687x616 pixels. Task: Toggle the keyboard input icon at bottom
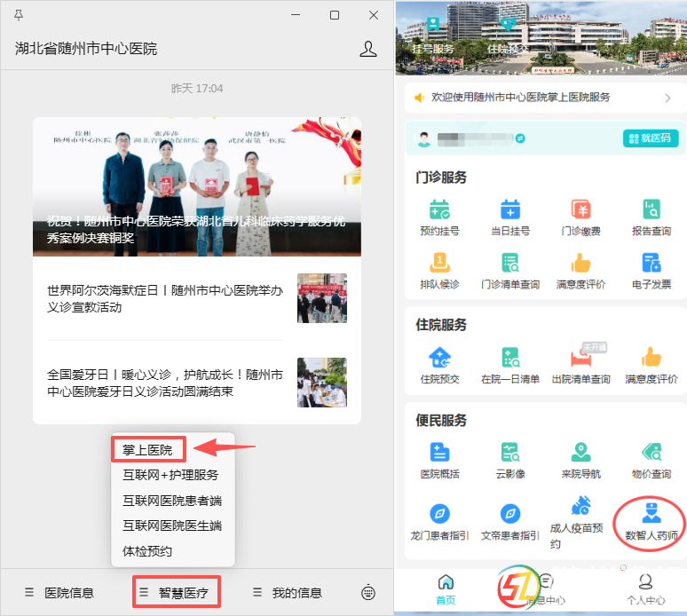tap(368, 592)
